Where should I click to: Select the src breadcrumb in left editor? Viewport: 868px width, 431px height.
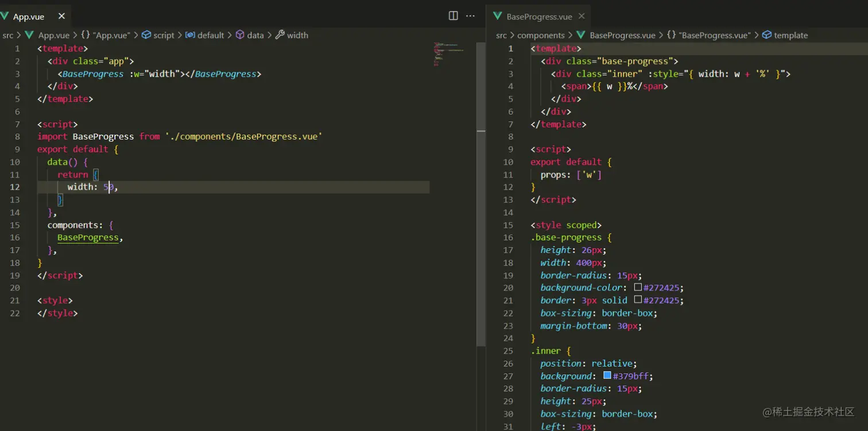pos(7,35)
